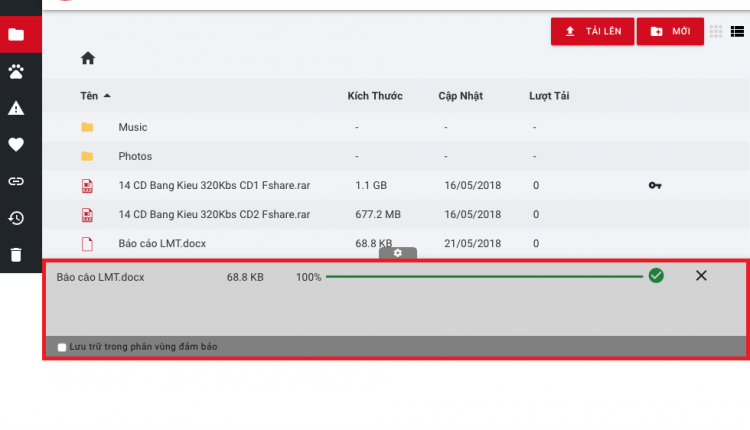Open the files folder sidebar icon
This screenshot has width=750, height=430.
pos(16,34)
